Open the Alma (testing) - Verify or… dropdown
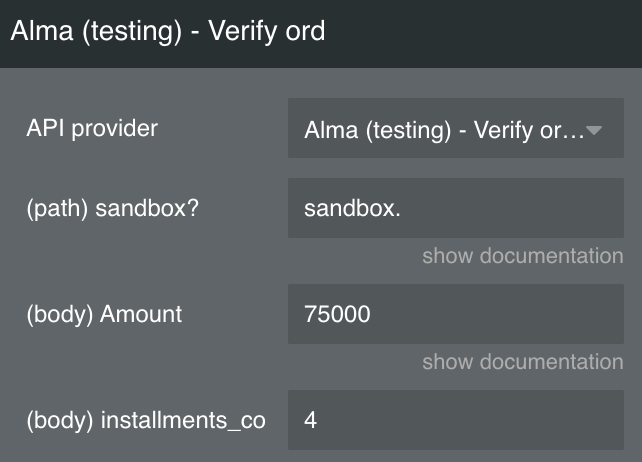The width and height of the screenshot is (642, 462). (x=456, y=128)
